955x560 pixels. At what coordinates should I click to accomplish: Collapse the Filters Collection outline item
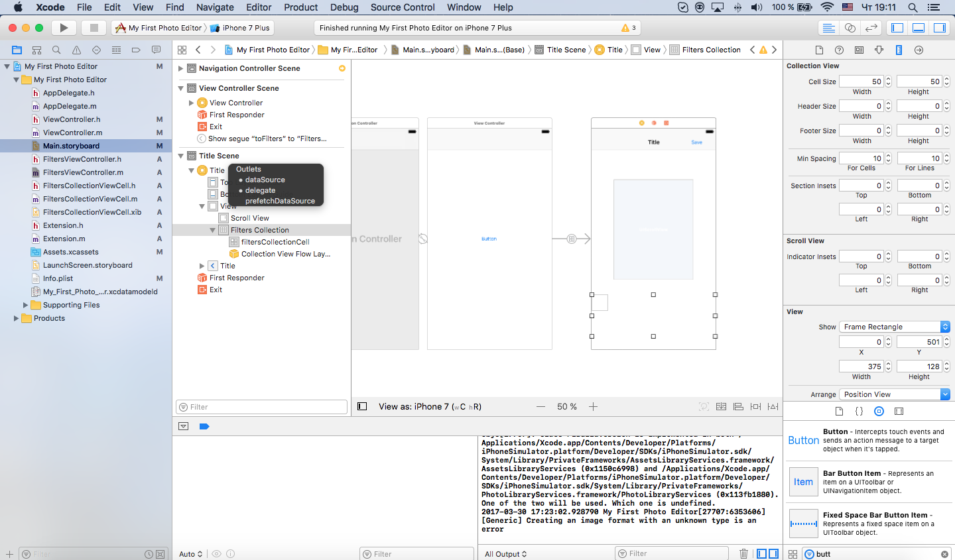(x=213, y=230)
